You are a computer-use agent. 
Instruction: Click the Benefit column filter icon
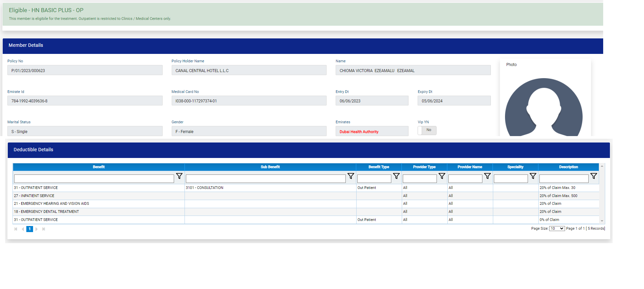coord(179,176)
